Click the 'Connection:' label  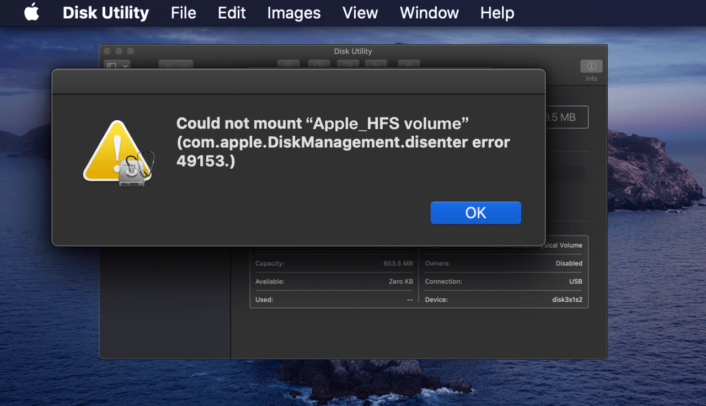pos(444,281)
